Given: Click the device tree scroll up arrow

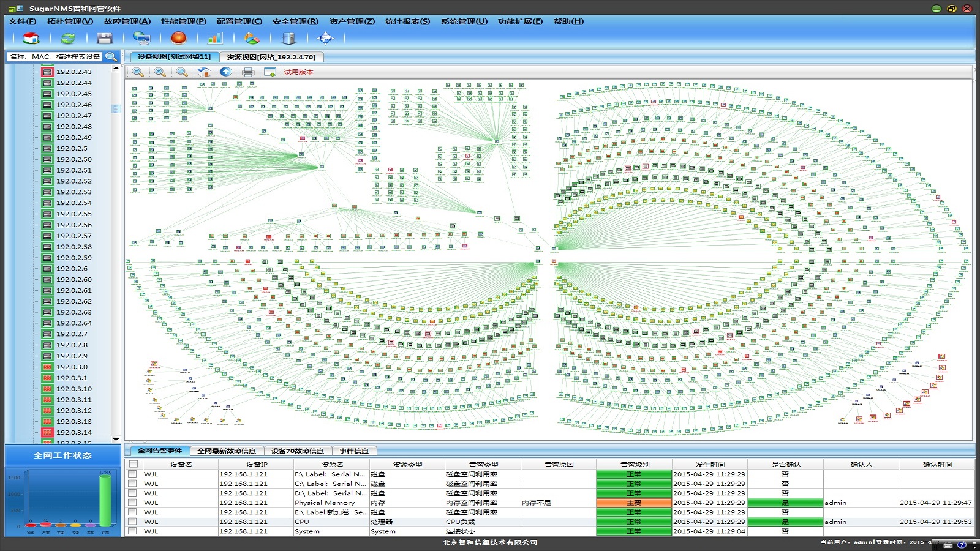Looking at the screenshot, I should coord(116,69).
